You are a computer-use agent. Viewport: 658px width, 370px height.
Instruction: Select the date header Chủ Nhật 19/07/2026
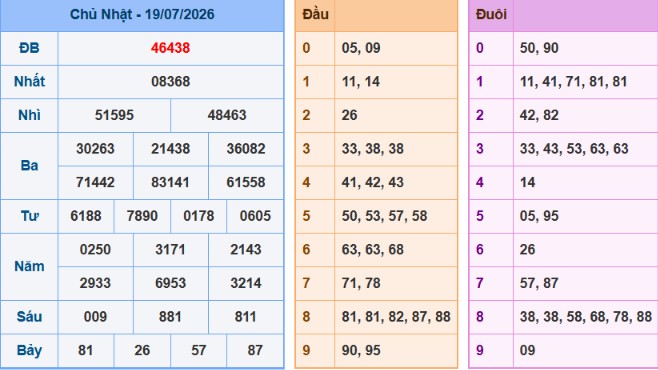pos(142,14)
